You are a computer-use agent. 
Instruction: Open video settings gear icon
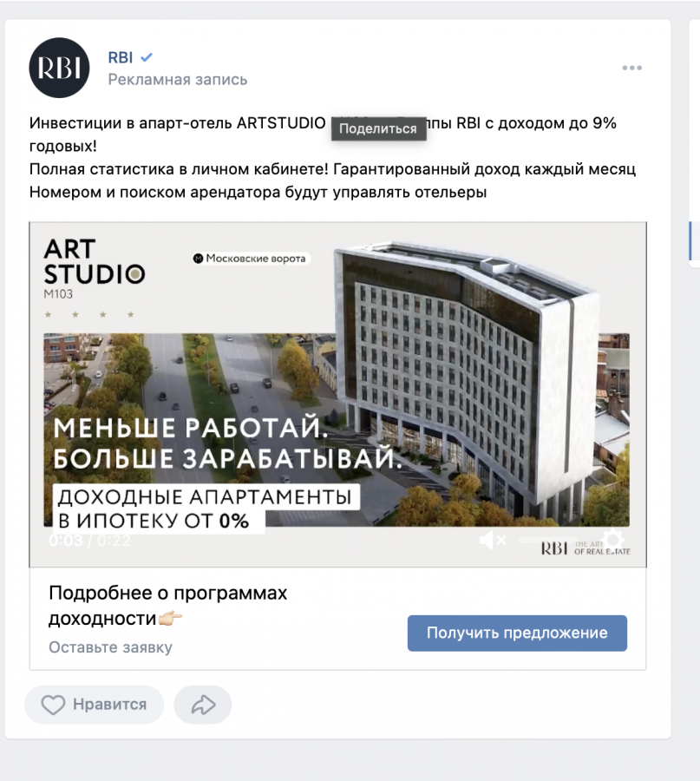pyautogui.click(x=613, y=540)
